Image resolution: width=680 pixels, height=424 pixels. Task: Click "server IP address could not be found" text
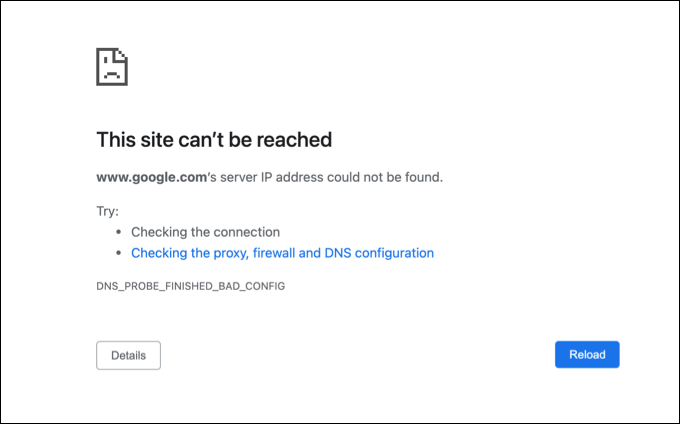click(328, 177)
